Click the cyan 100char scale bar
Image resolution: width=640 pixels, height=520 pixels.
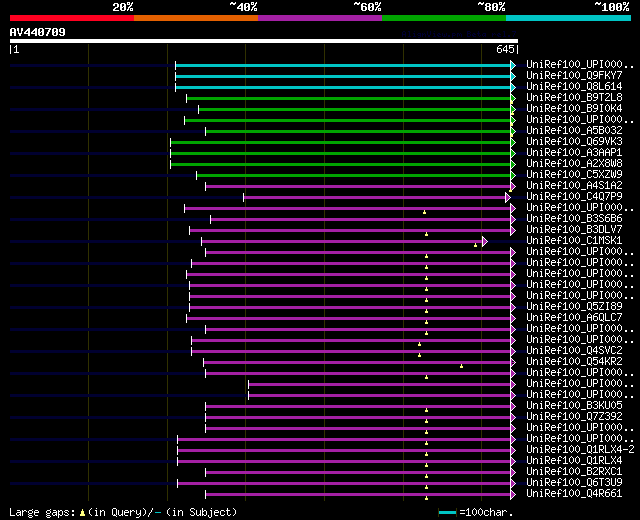[x=447, y=512]
